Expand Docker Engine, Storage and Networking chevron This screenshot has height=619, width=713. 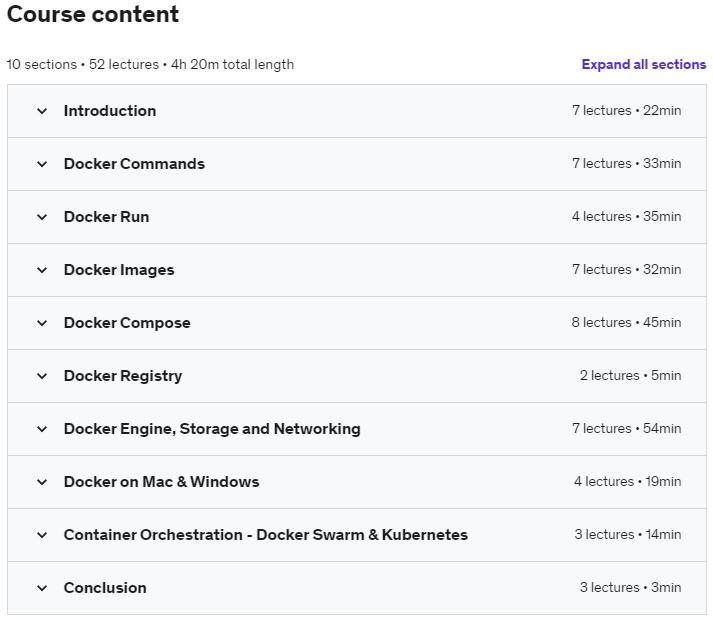pos(42,429)
